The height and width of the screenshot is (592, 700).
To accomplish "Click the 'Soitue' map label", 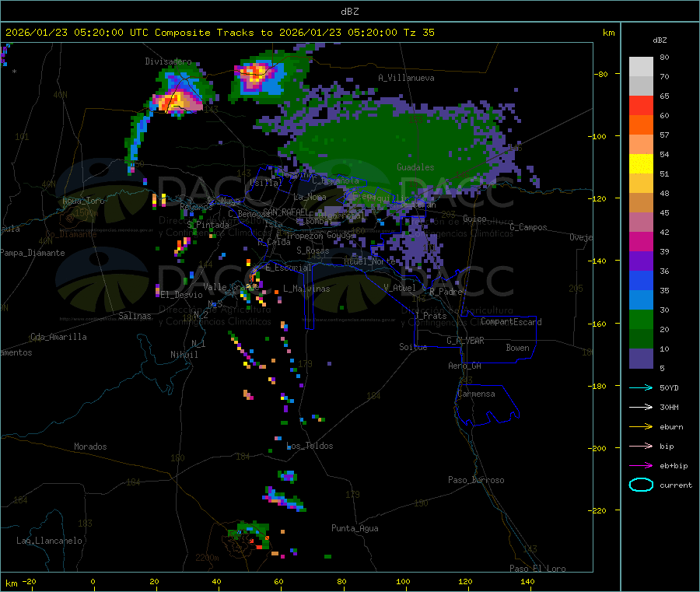I will 413,347.
